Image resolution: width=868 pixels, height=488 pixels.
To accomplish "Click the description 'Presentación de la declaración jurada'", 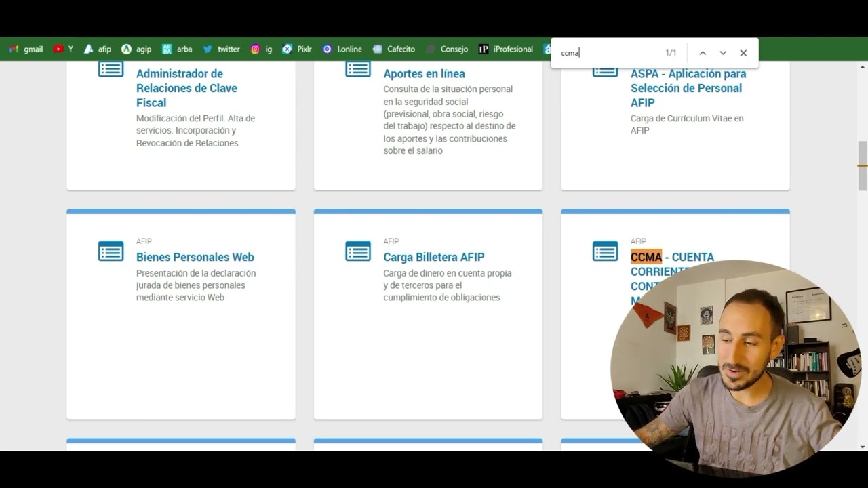I will (x=196, y=285).
